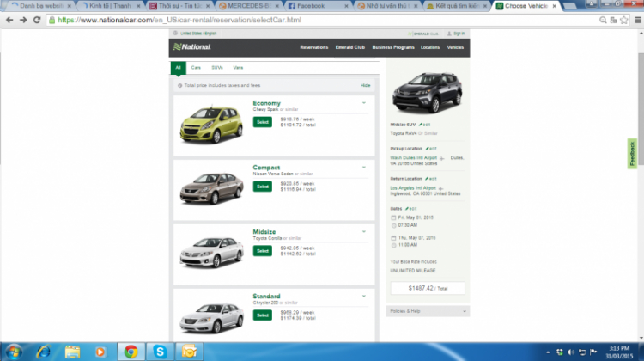
Task: Select the All vehicles filter tab
Action: pos(179,68)
